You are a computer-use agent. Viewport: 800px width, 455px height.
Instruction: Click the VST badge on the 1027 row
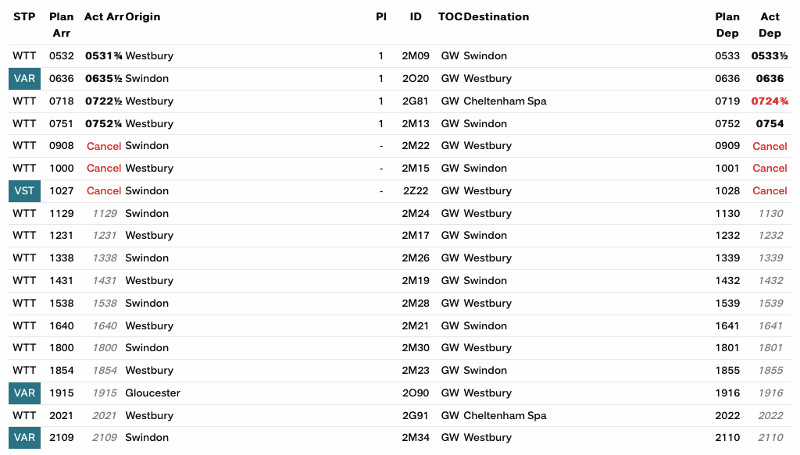click(x=24, y=191)
